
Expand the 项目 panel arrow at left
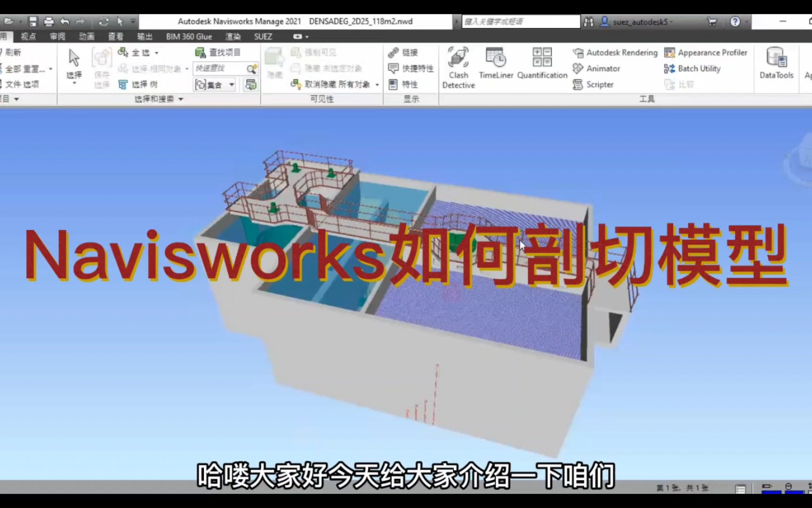click(16, 99)
